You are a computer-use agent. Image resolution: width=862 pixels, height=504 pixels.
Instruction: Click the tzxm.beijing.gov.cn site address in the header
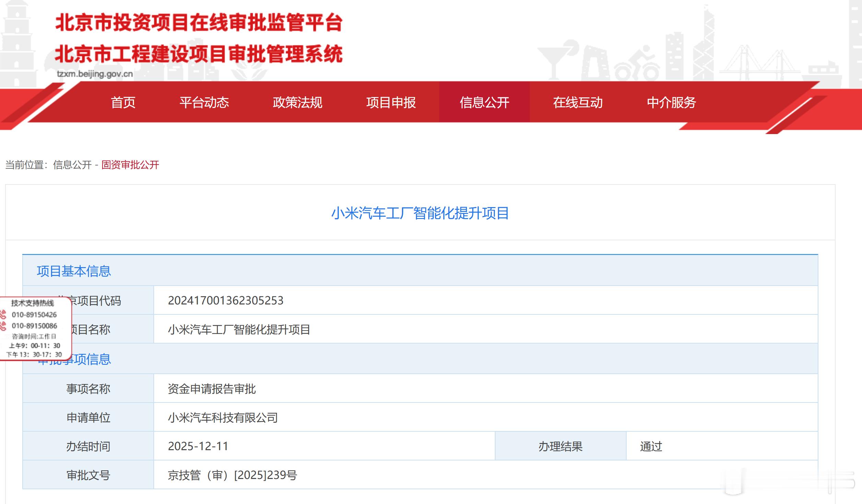(95, 74)
